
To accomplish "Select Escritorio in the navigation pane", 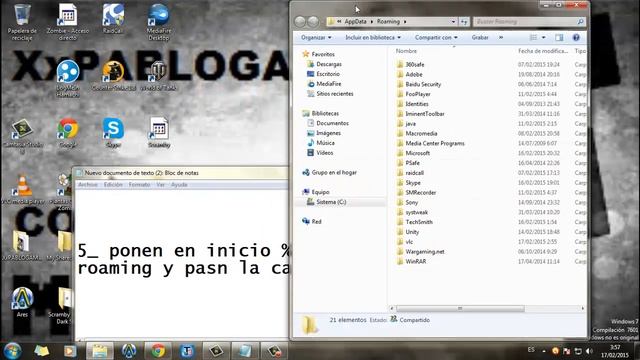I will (x=328, y=74).
